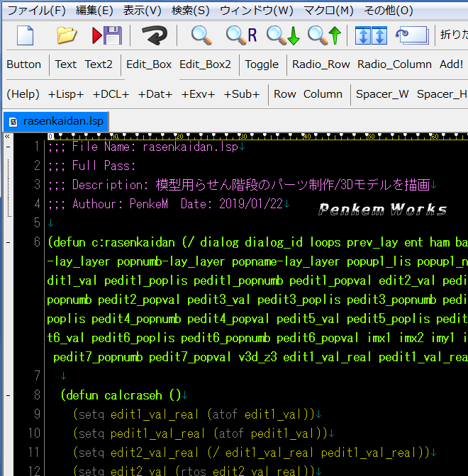468x476 pixels.
Task: Open the (Help) macro
Action: [23, 94]
